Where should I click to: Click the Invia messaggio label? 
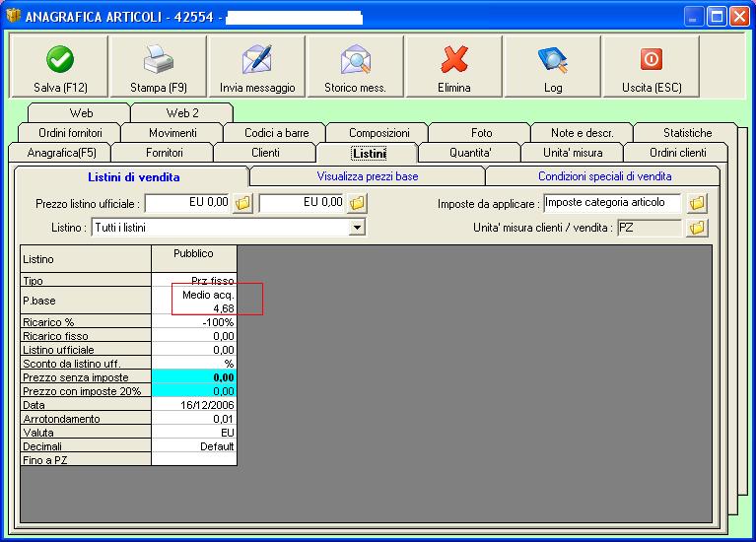click(257, 88)
